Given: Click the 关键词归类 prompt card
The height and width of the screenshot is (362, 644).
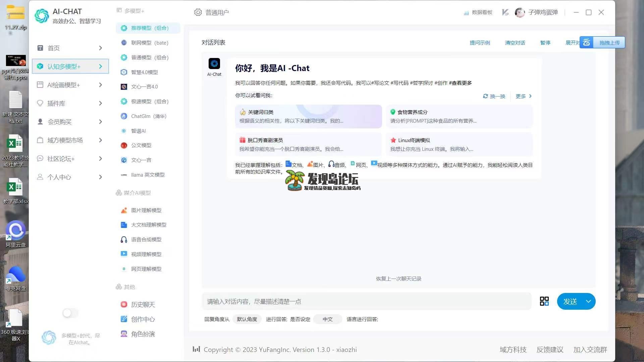Looking at the screenshot, I should pos(308,116).
